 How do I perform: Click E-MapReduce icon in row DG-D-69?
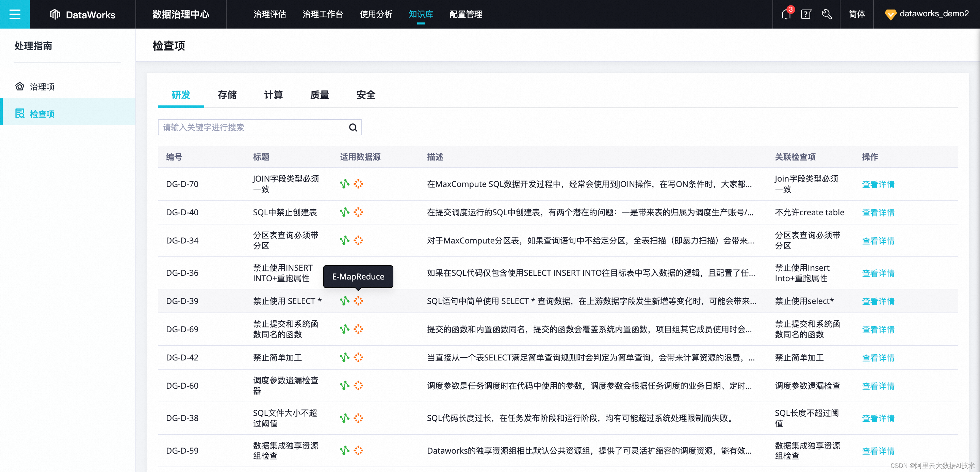tap(358, 329)
